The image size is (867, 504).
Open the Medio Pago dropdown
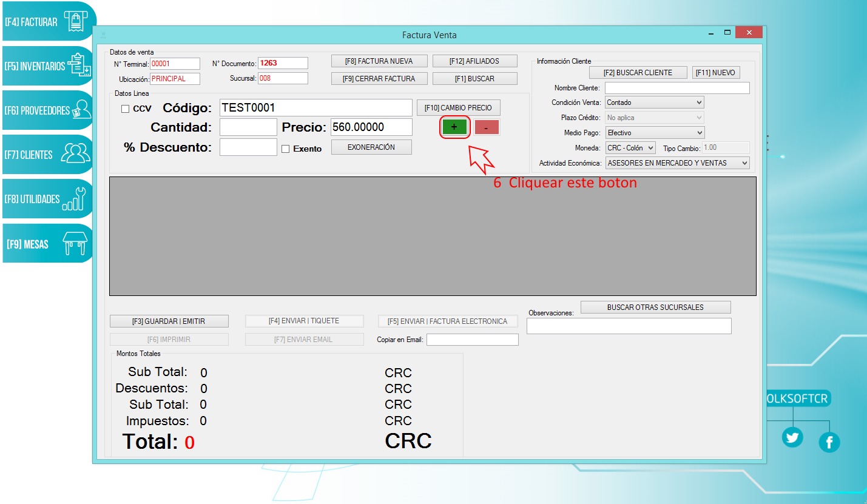[x=655, y=133]
